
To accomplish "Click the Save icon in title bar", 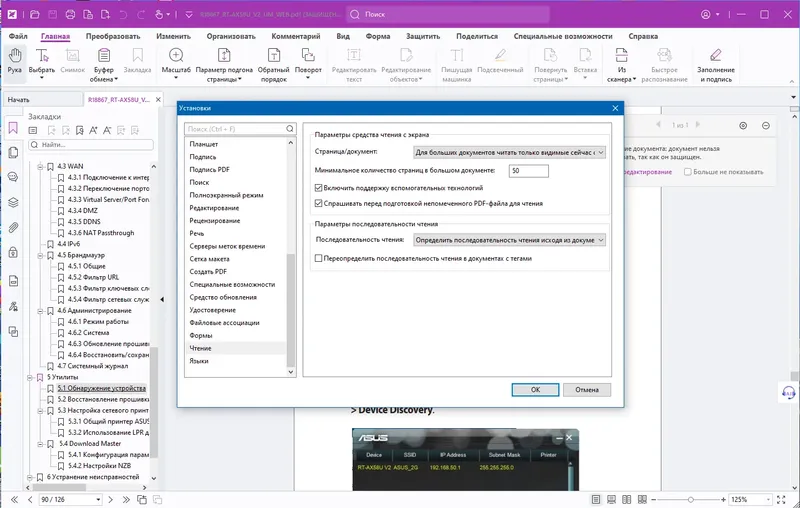I will coord(53,14).
